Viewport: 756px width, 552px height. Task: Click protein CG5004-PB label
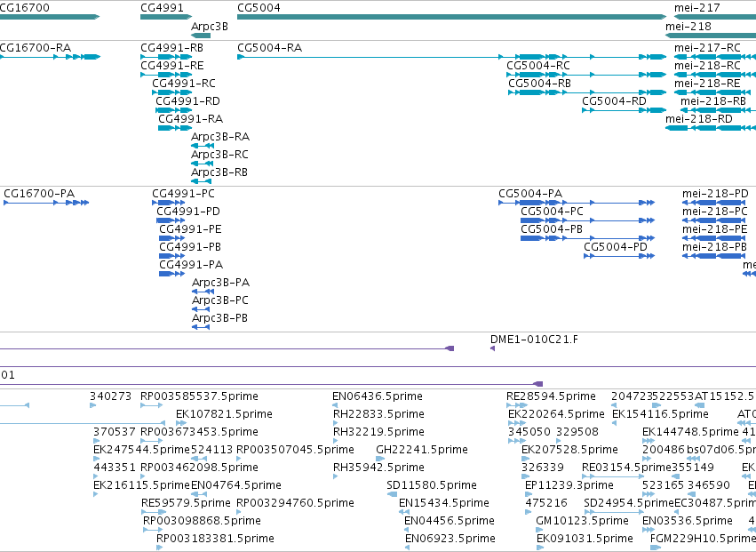pos(552,229)
